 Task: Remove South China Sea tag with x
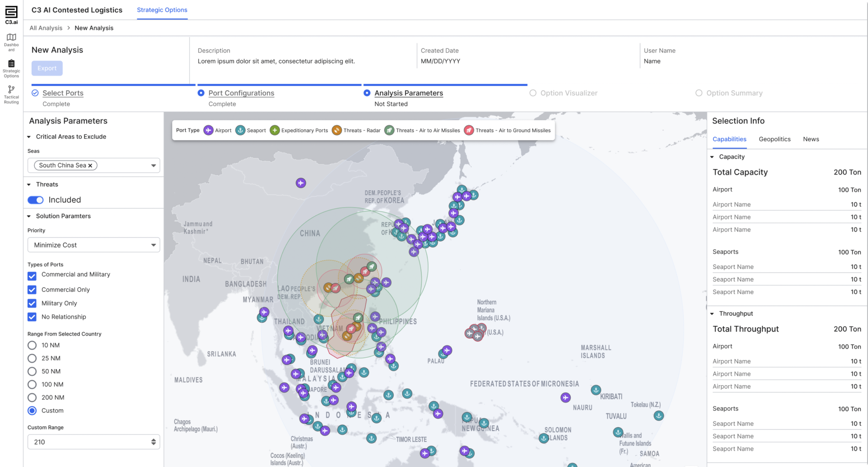coord(90,165)
